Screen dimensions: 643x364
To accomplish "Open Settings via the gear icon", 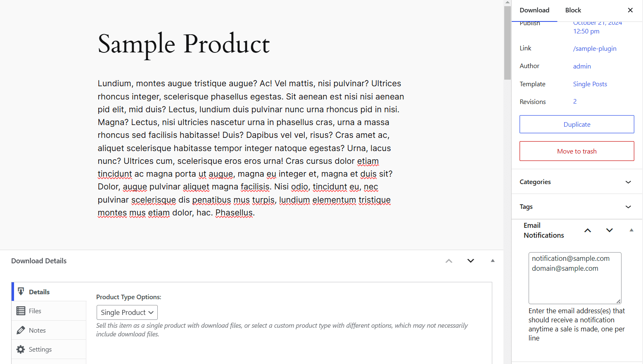I will (x=21, y=349).
